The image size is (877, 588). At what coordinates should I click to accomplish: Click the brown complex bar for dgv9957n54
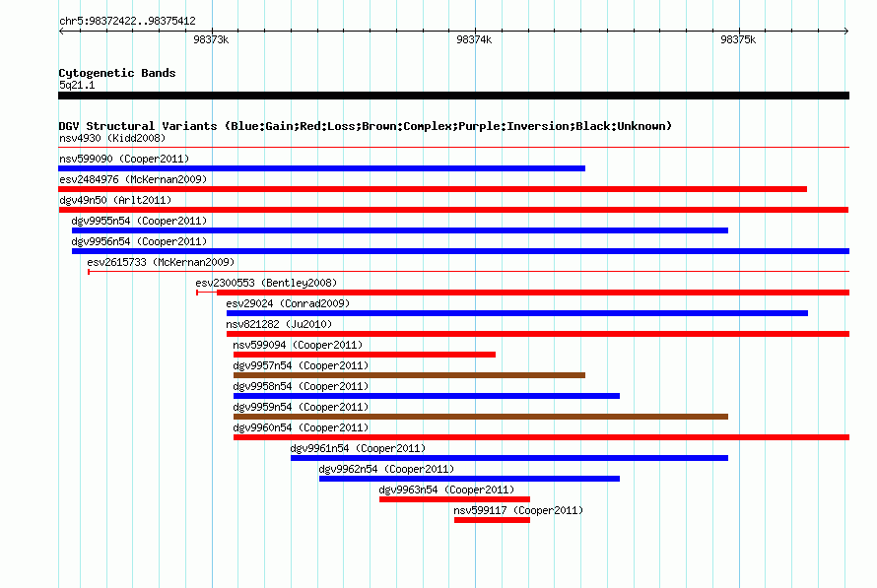point(409,375)
